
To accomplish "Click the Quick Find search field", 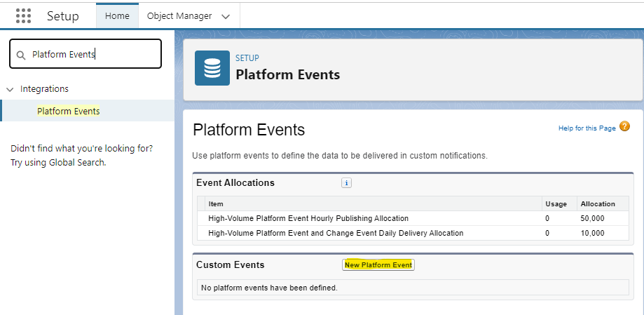I will 85,54.
